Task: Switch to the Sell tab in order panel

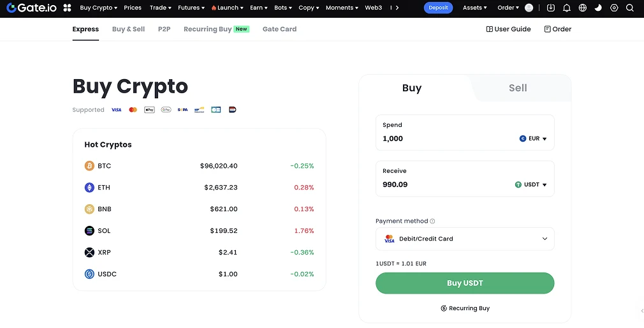Action: point(518,88)
